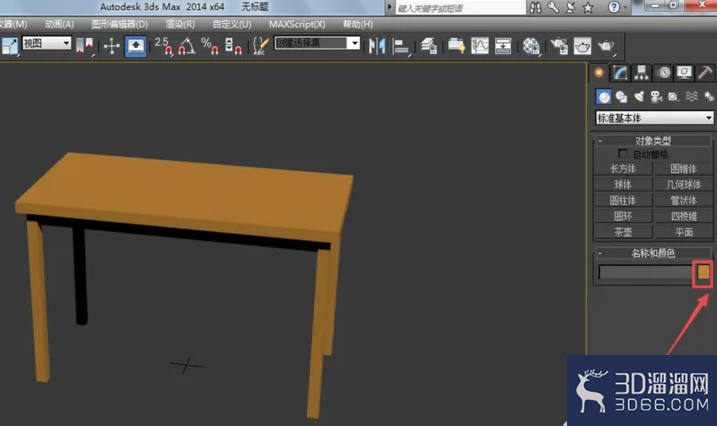Open the Rendered Frame Window
The height and width of the screenshot is (426, 717).
point(582,46)
